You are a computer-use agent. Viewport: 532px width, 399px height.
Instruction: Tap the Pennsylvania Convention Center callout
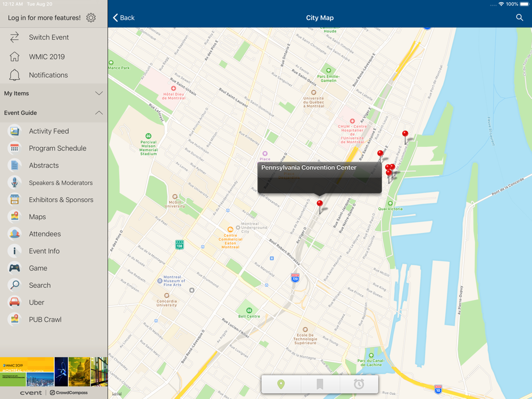click(320, 178)
